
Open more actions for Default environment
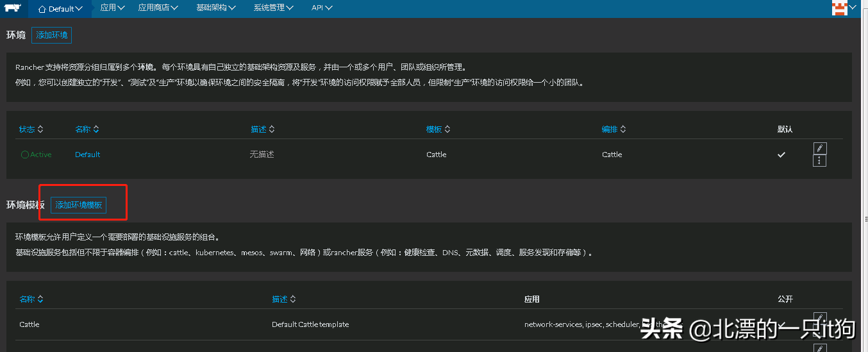(x=819, y=161)
